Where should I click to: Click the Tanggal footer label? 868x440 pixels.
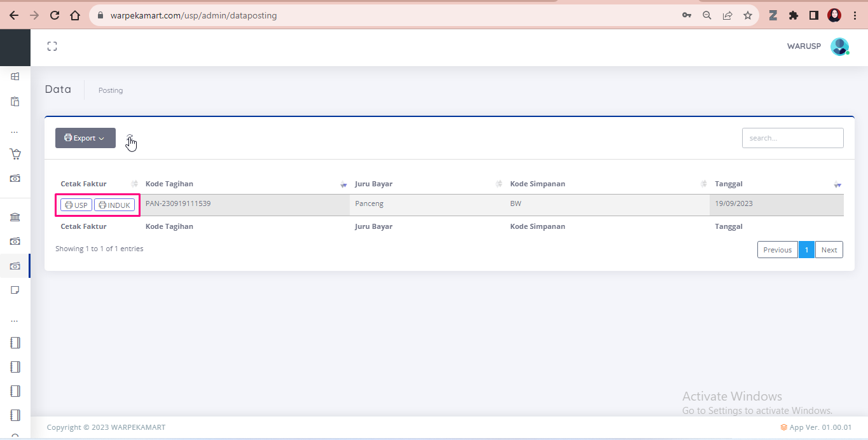tap(729, 226)
